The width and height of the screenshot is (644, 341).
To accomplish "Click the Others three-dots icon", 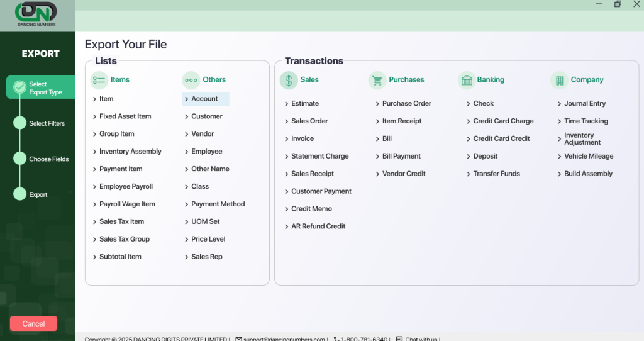I will [x=191, y=80].
